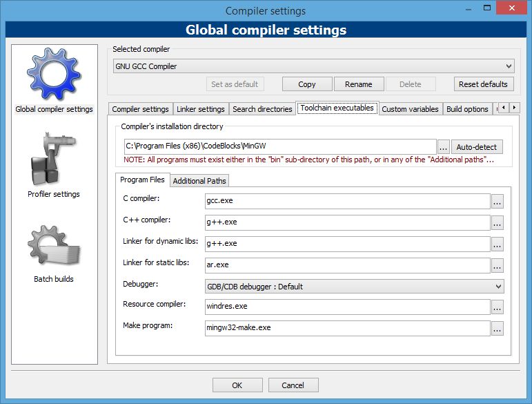Click the C++ compiler g++.exe field
532x404 pixels.
348,222
